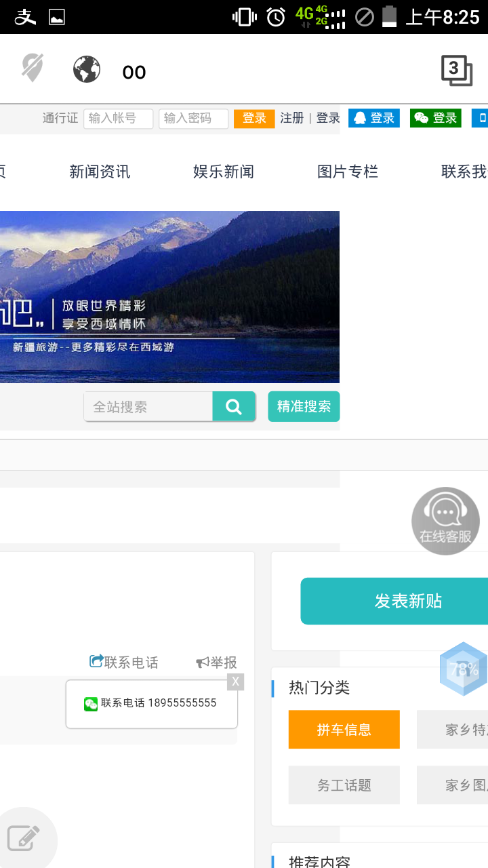Open the 新闻资讯 menu item

click(100, 172)
